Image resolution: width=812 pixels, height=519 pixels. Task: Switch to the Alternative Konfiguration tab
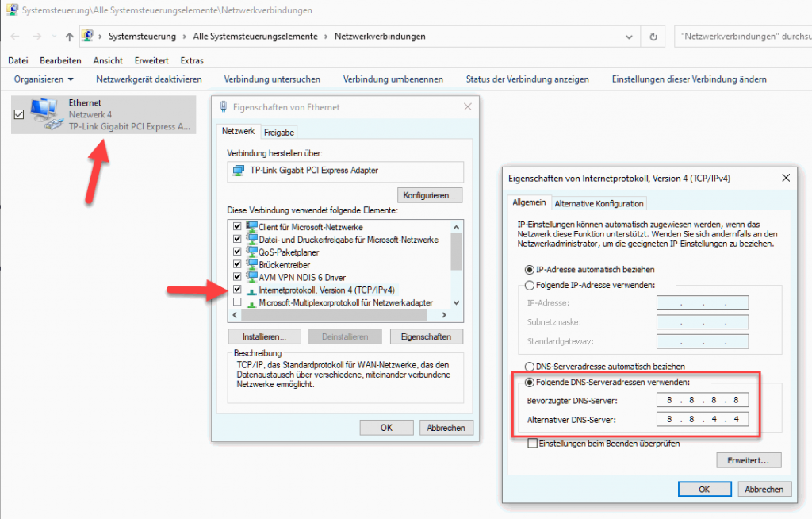[x=599, y=203]
